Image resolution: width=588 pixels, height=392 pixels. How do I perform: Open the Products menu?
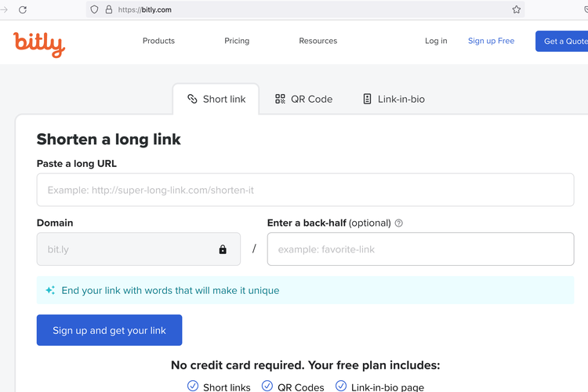tap(158, 41)
